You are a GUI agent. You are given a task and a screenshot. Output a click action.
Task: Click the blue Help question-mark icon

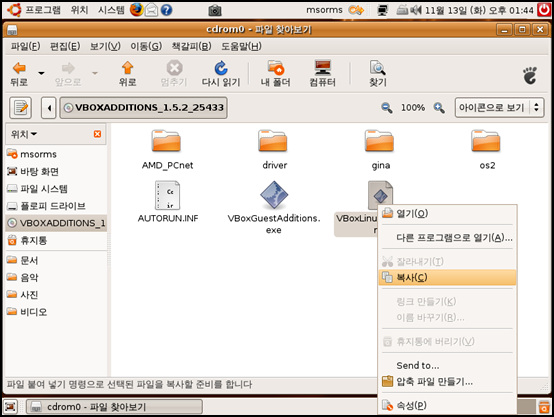click(166, 10)
